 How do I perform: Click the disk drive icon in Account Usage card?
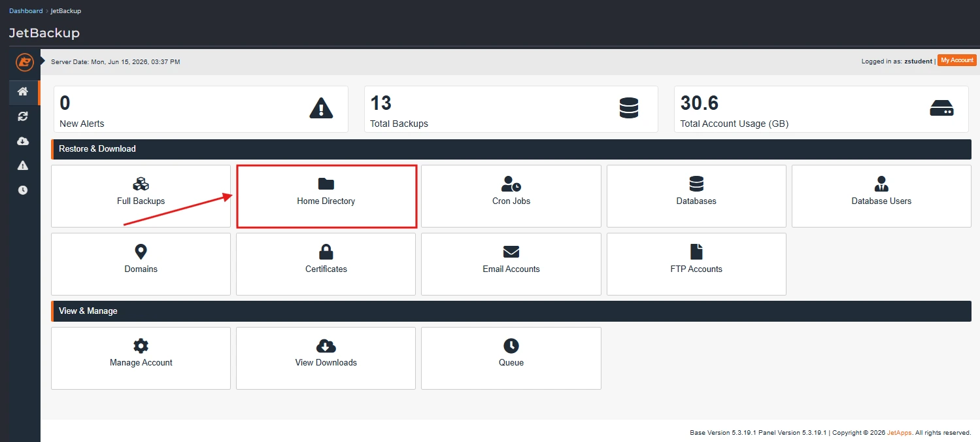(x=941, y=109)
